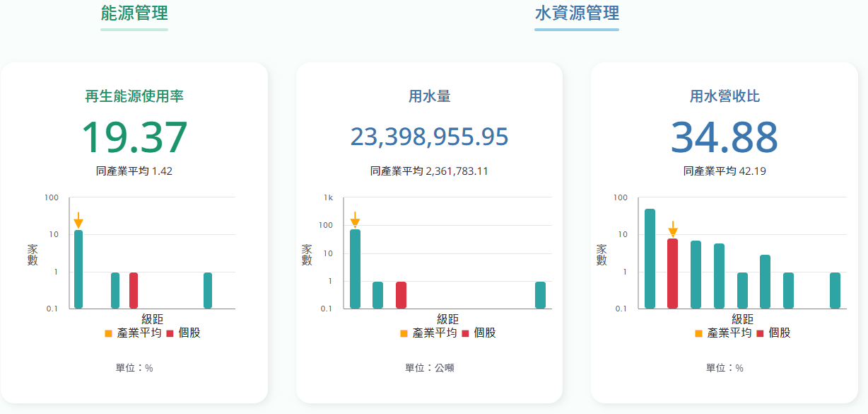Viewport: 868px width, 414px height.
Task: Click the tallest teal bar in 用水量 chart
Action: [x=356, y=269]
